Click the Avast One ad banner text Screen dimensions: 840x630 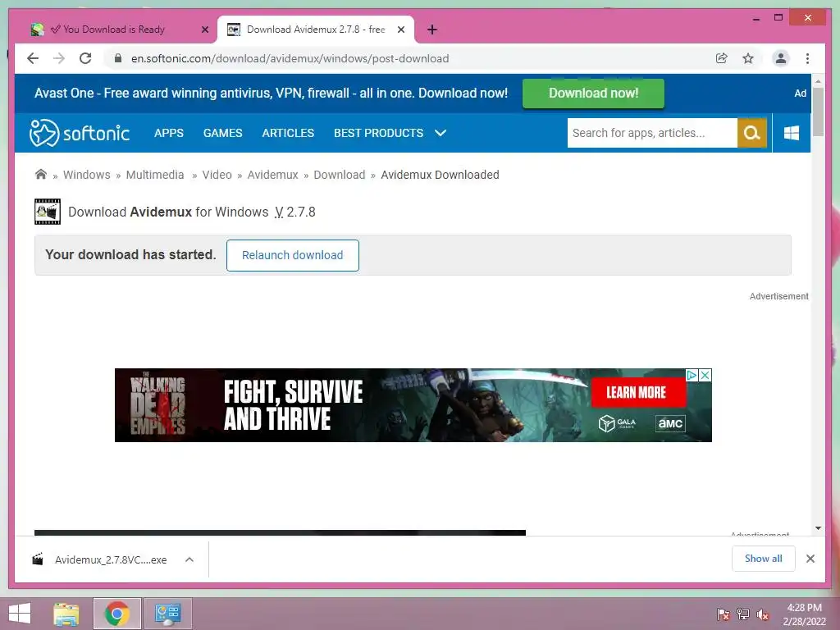click(x=271, y=94)
